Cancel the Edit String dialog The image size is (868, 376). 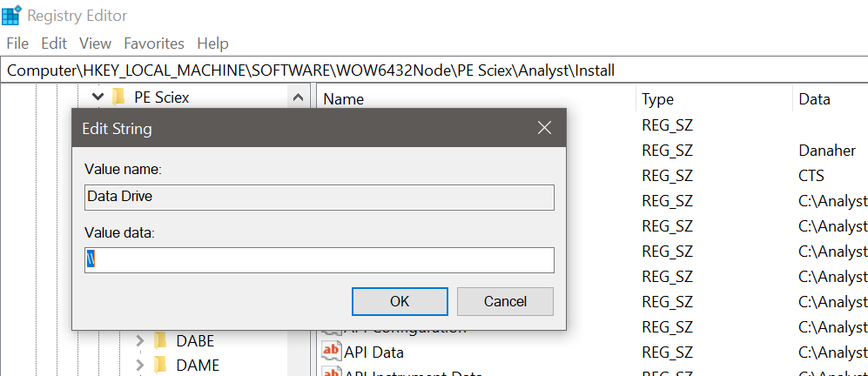(x=505, y=301)
